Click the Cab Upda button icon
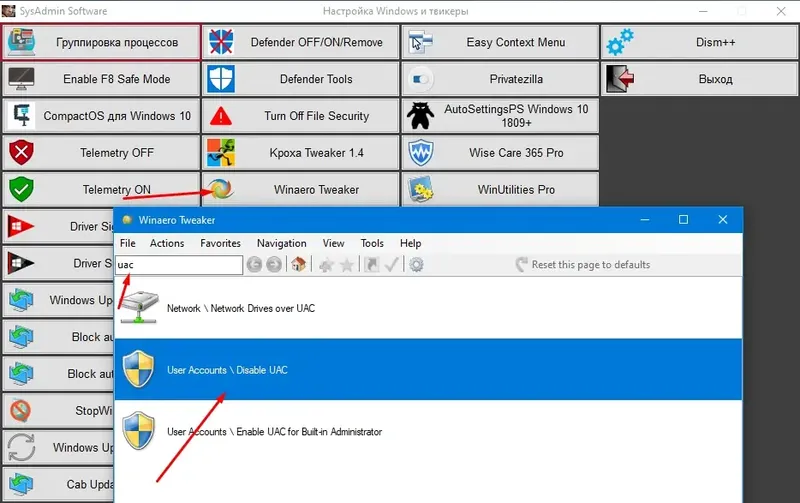The image size is (800, 503). pyautogui.click(x=21, y=484)
